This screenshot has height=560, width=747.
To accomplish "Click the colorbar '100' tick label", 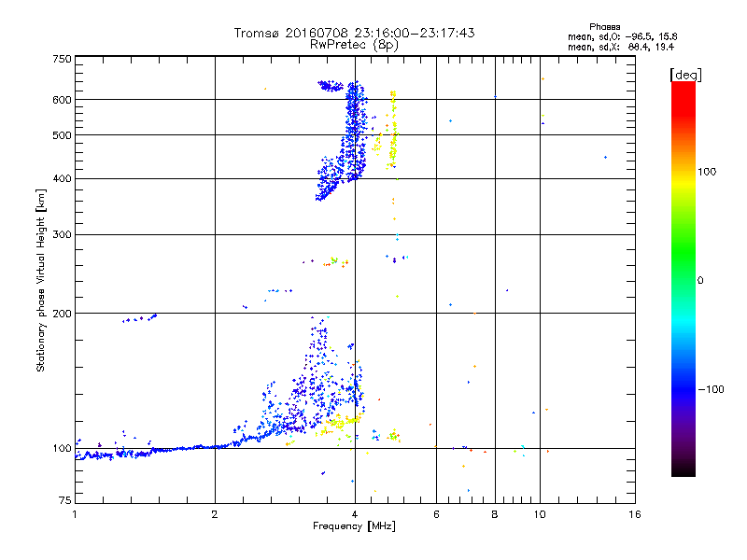I will [x=707, y=172].
